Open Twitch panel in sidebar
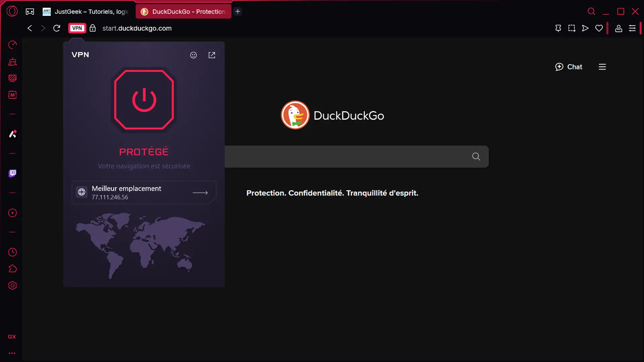 (x=12, y=173)
